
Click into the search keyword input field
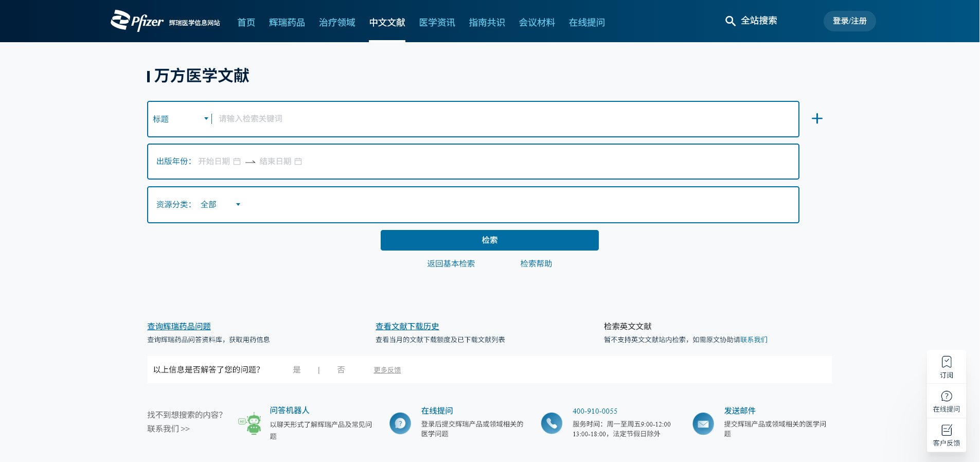point(504,119)
